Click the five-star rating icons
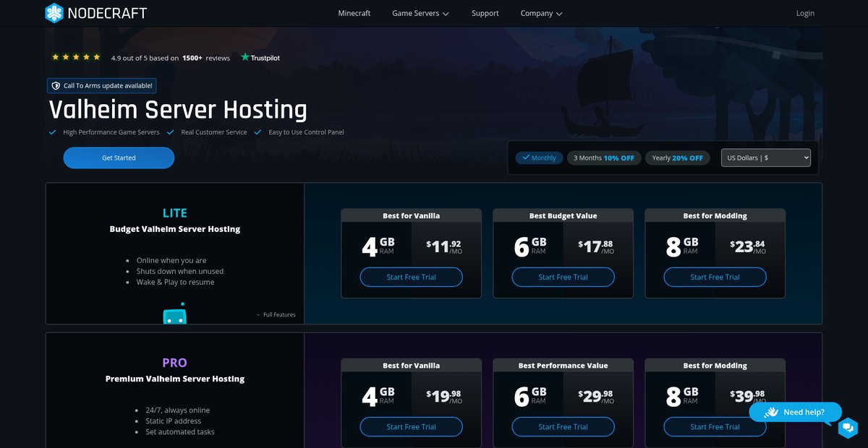Screen dimensions: 868x448 76,57
